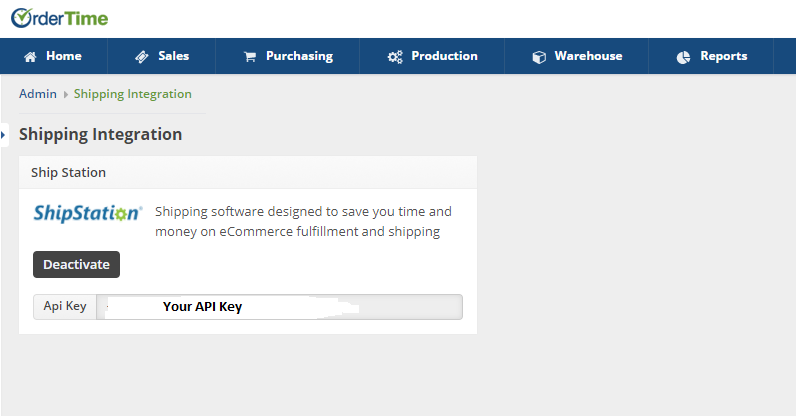Deactivate the ShipStation integration

[x=77, y=265]
